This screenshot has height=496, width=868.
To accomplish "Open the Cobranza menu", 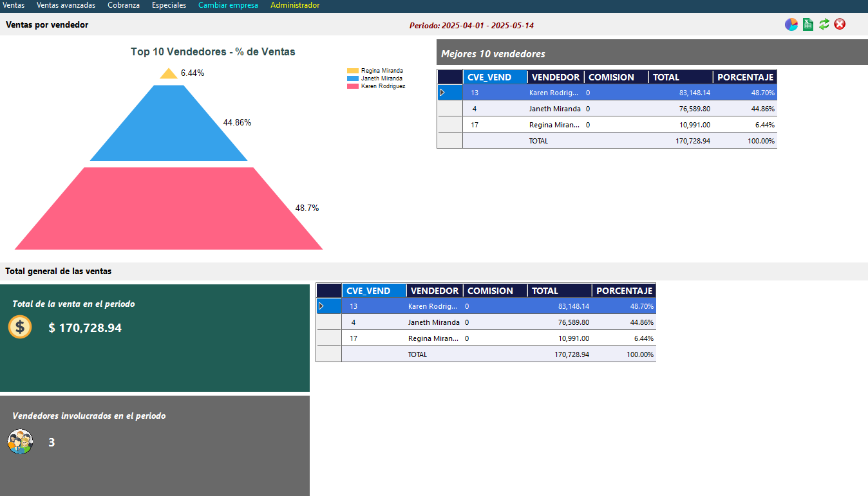I will [x=124, y=5].
